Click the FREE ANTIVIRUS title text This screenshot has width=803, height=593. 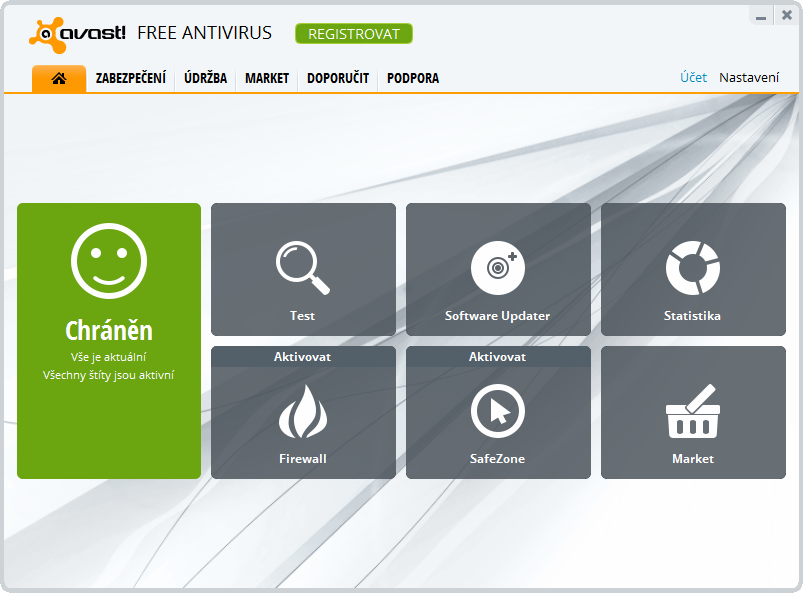[204, 33]
